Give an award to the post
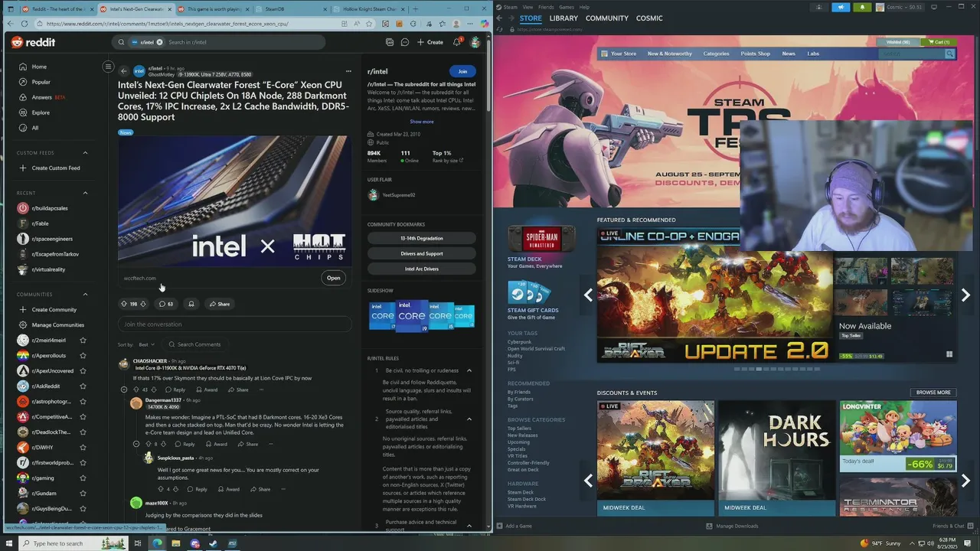980x551 pixels. click(191, 304)
